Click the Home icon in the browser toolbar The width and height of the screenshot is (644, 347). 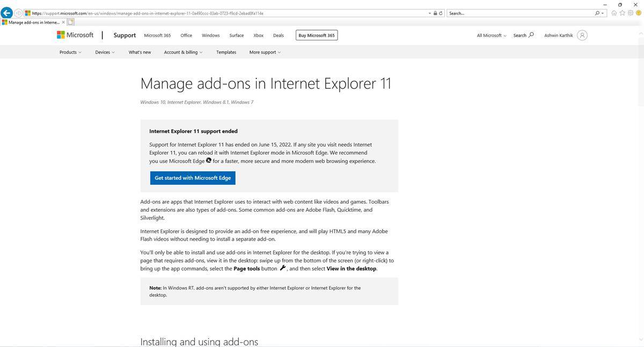pos(614,13)
